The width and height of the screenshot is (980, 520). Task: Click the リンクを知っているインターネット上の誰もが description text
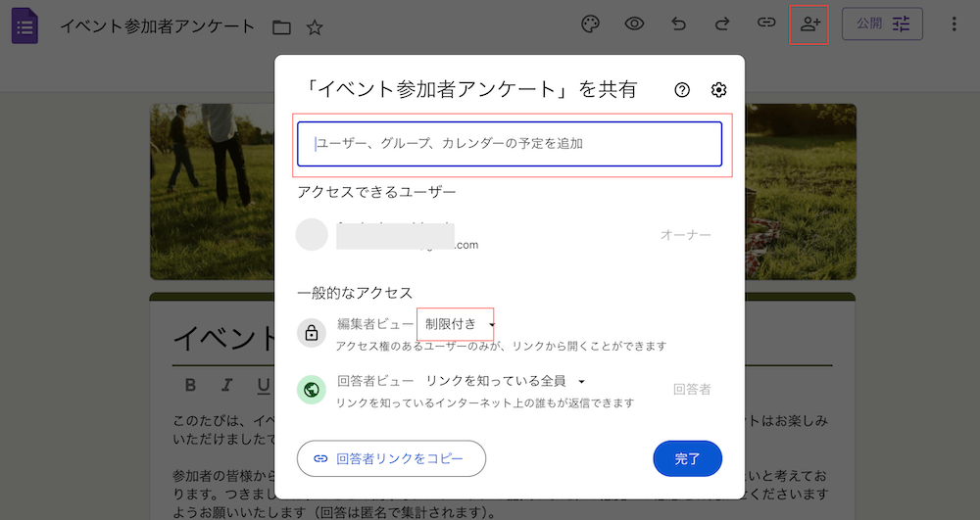(485, 403)
